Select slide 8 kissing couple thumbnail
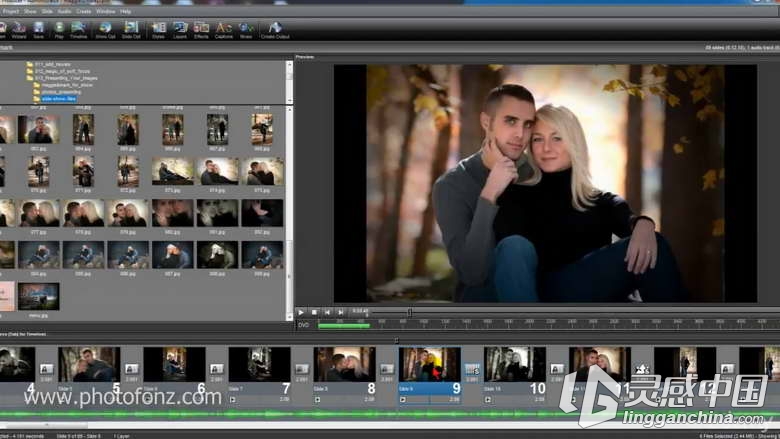Screen dimensions: 780x439 (x=344, y=364)
